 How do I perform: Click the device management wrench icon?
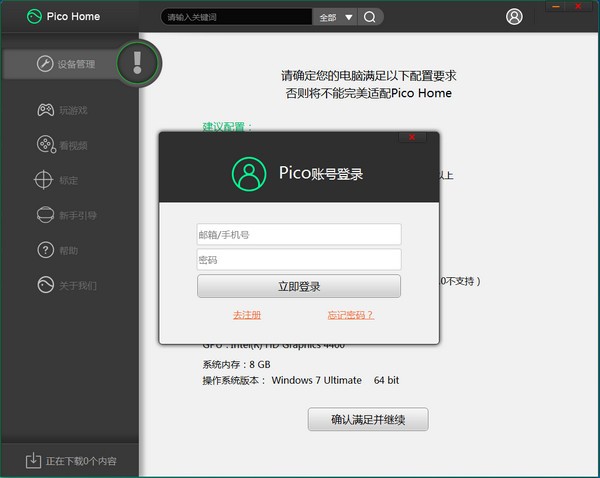45,64
